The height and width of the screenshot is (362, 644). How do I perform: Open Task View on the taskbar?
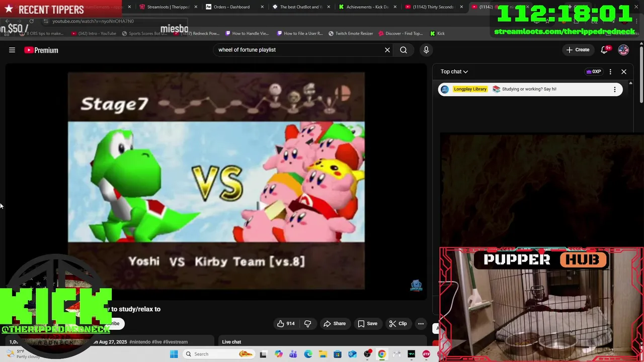[x=263, y=354]
